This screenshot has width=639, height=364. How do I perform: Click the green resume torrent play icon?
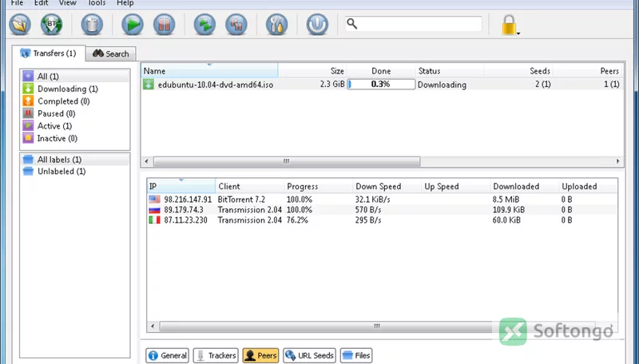(x=133, y=25)
